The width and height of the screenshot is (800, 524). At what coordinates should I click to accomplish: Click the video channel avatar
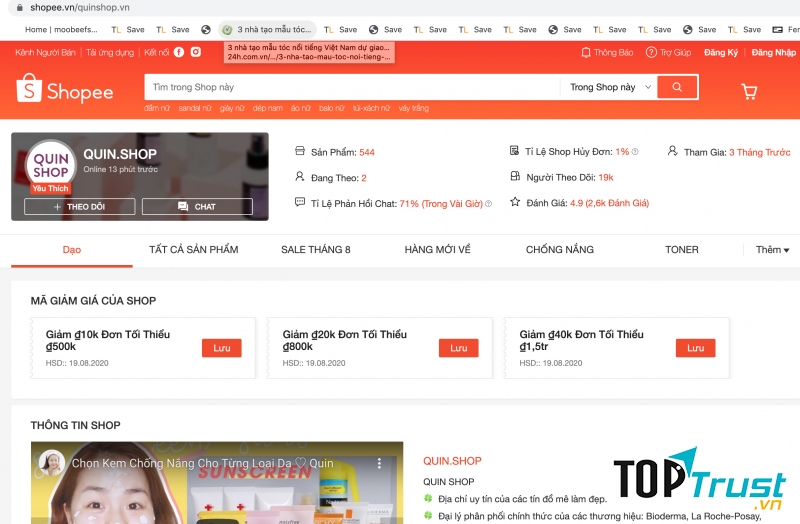(52, 462)
